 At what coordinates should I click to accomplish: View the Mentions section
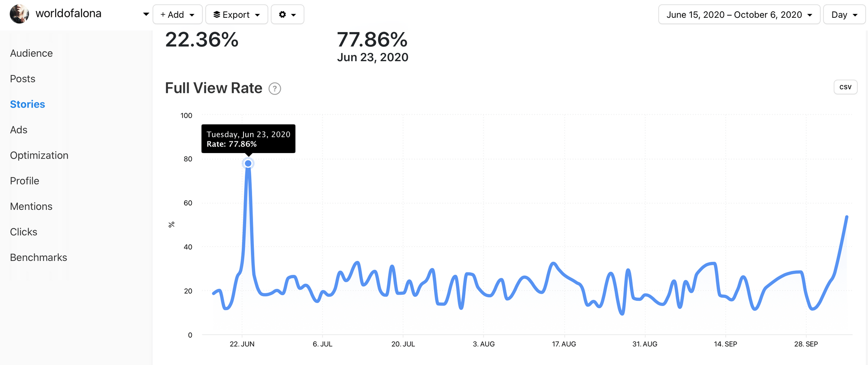[x=31, y=207]
